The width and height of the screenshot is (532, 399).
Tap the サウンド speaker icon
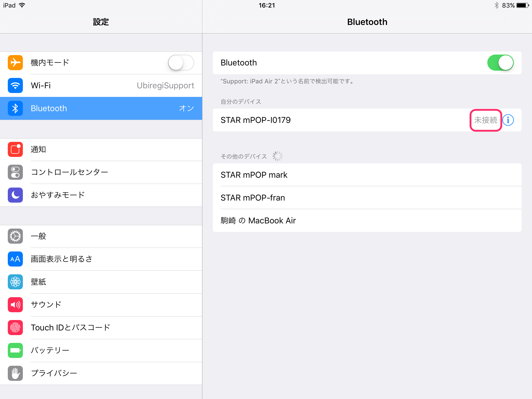click(x=15, y=305)
